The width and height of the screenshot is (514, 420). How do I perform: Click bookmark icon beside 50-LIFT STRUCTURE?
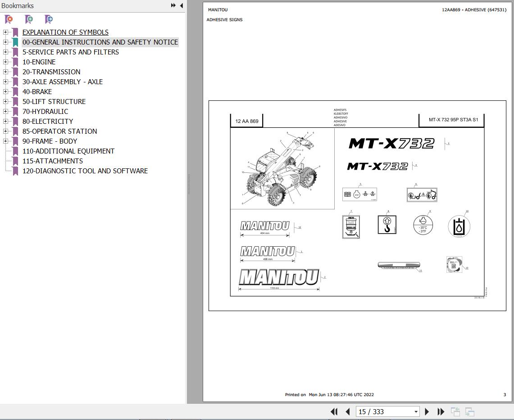[x=15, y=102]
